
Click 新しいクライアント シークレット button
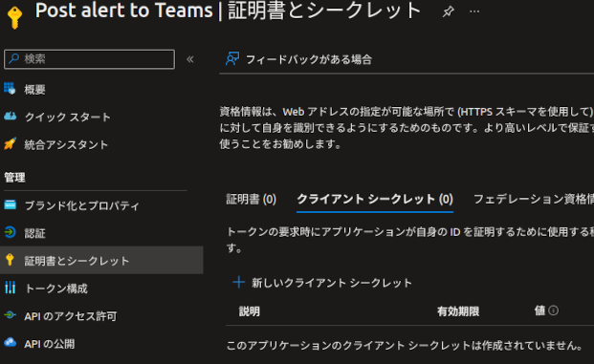click(x=322, y=283)
